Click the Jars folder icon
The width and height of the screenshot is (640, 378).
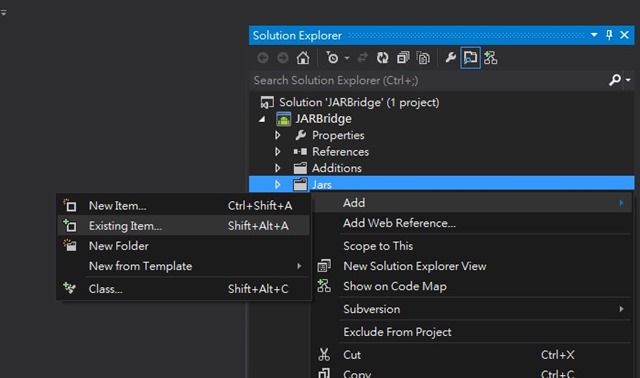pyautogui.click(x=300, y=185)
